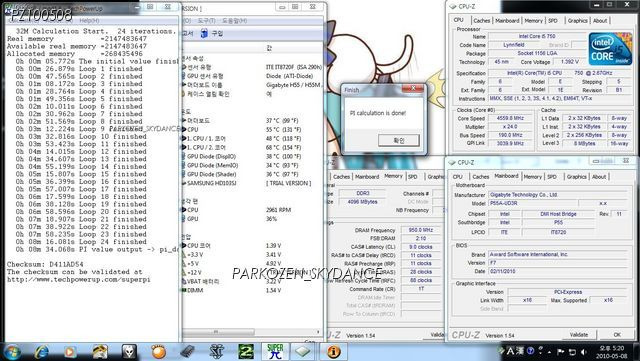
Task: Confirm the 'PI calculation is done' dialog button
Action: pos(398,140)
